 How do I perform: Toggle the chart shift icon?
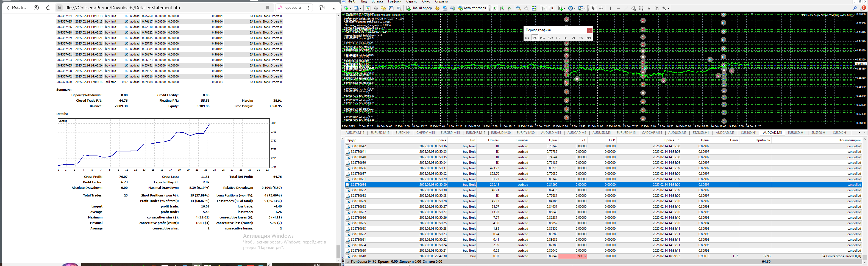point(551,9)
